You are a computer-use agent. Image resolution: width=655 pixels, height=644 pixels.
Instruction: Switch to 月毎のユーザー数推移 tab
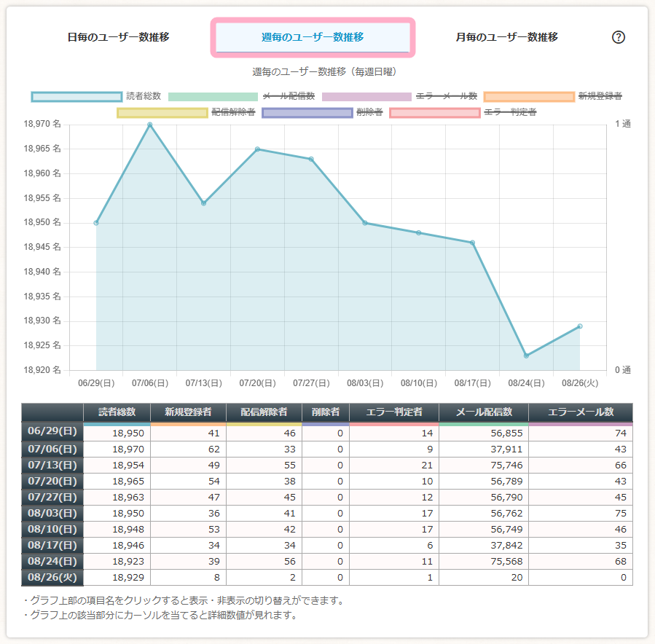tap(506, 37)
